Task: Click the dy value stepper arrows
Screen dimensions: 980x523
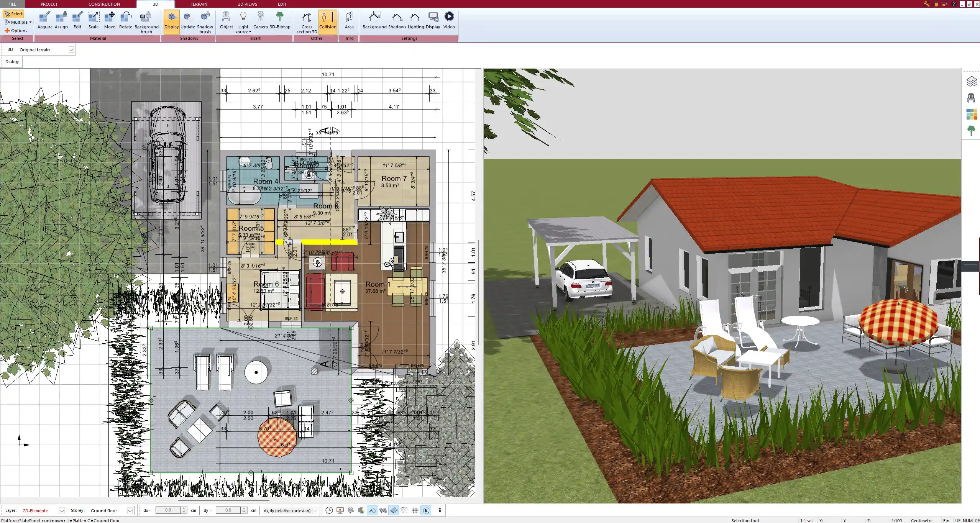Action: pyautogui.click(x=244, y=510)
